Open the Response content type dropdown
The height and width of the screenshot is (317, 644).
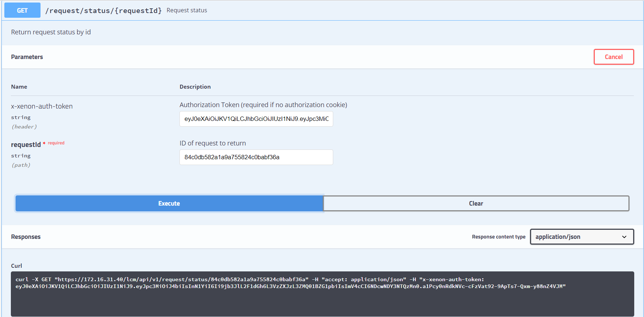point(581,237)
